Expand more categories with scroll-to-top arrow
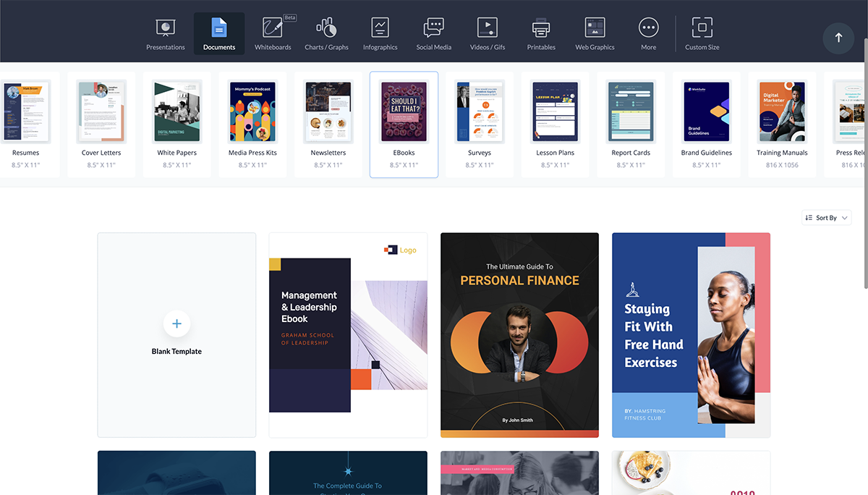 838,38
